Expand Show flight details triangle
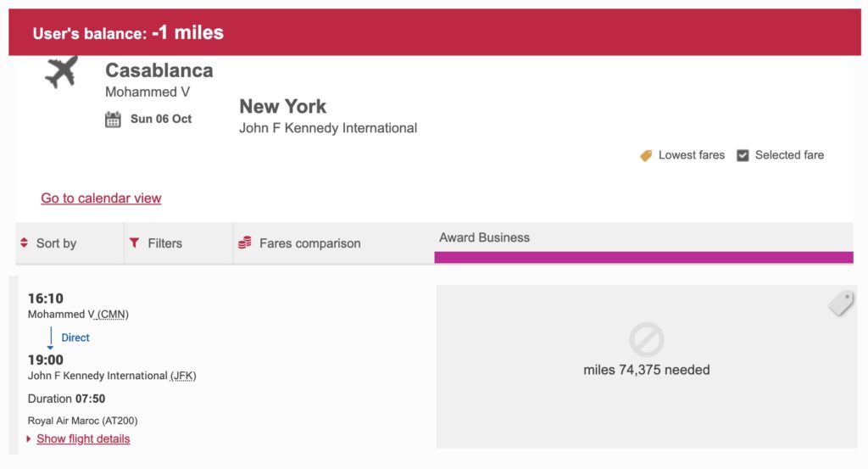This screenshot has width=868, height=469. click(x=30, y=439)
